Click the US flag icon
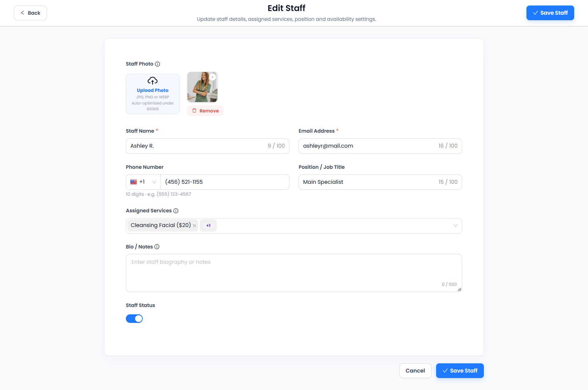The width and height of the screenshot is (588, 390). (134, 182)
